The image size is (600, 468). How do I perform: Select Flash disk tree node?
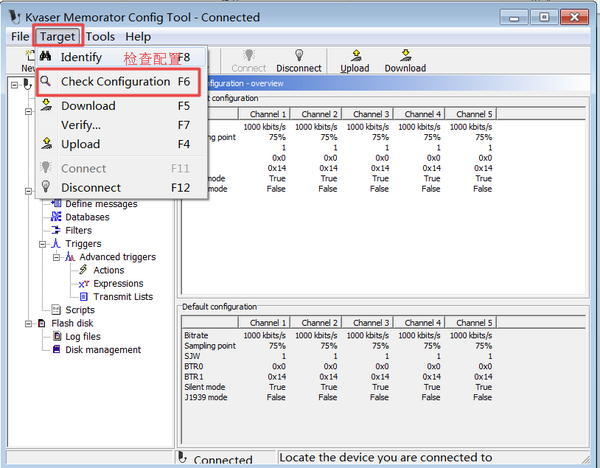[x=72, y=323]
